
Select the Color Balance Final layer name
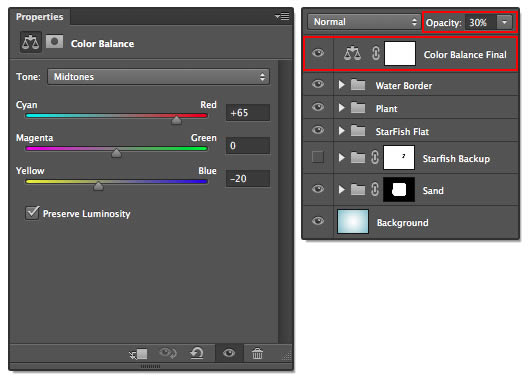(465, 54)
